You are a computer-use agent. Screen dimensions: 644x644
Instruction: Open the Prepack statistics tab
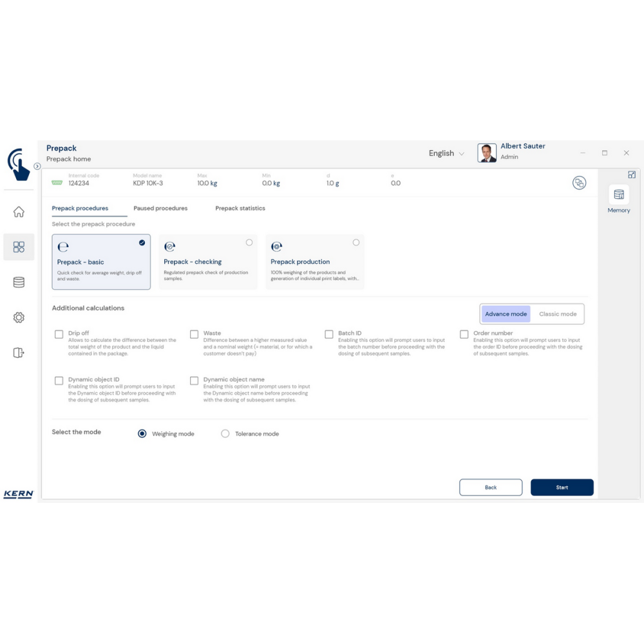(x=240, y=209)
